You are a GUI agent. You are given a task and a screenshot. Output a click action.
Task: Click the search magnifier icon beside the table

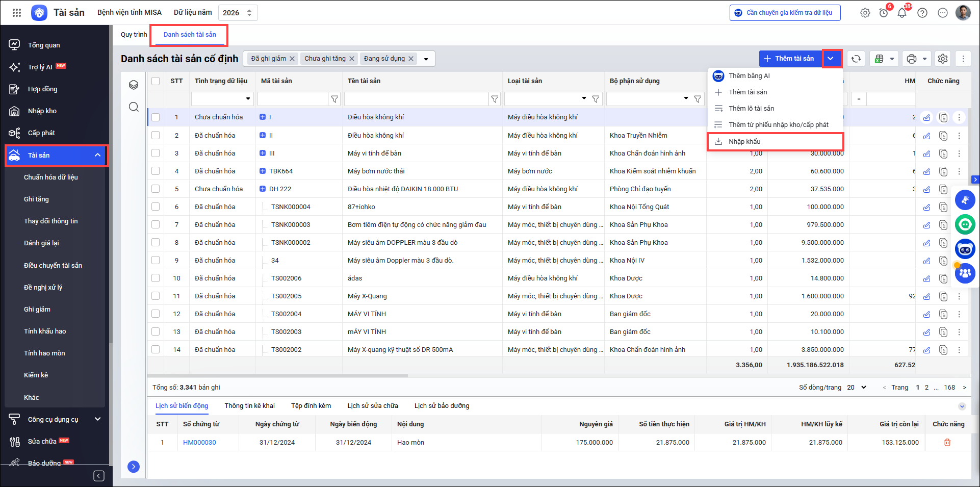134,107
